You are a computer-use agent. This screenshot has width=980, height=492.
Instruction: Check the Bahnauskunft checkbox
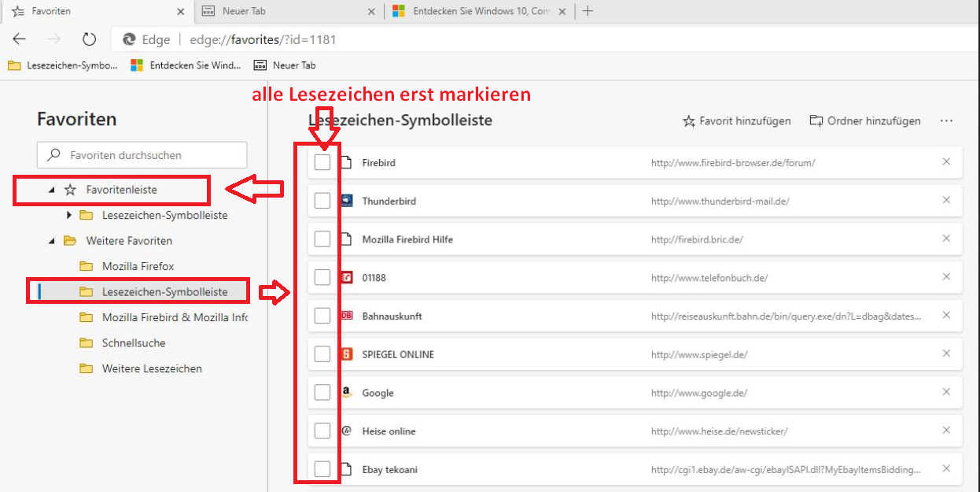322,316
